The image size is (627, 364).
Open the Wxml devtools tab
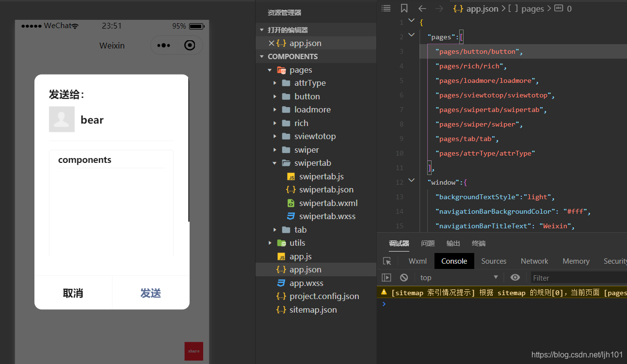(x=418, y=261)
